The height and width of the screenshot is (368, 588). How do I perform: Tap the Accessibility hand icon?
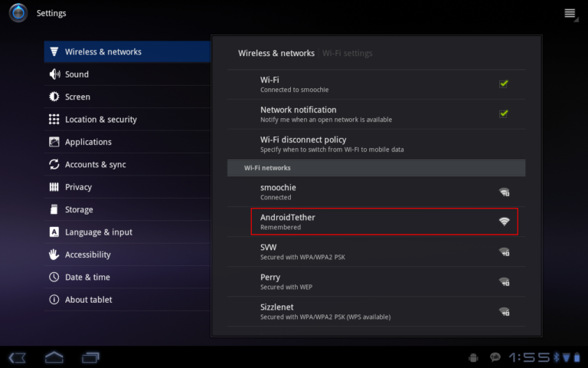(54, 255)
